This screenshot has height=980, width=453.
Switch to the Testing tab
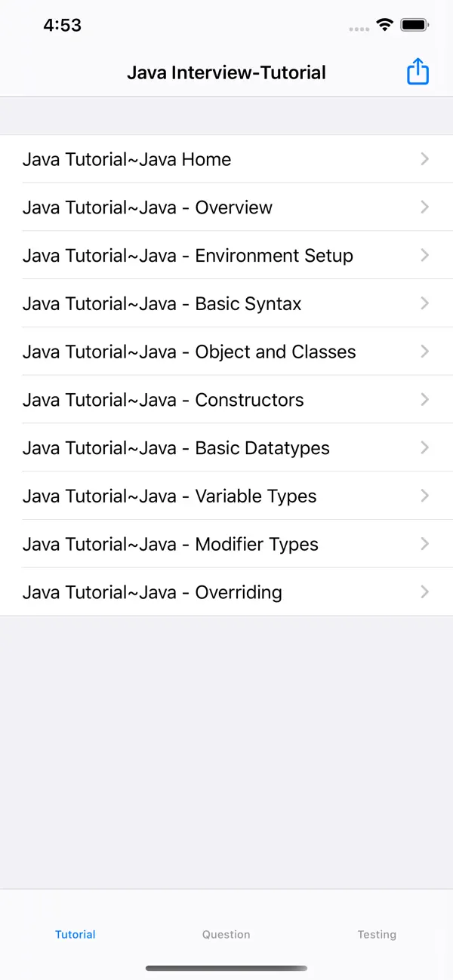(377, 934)
